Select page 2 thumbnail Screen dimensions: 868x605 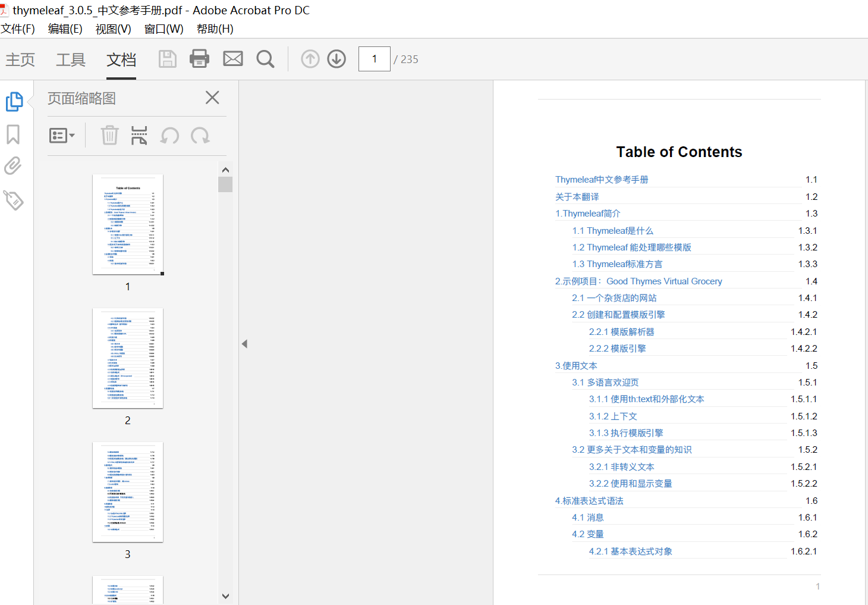coord(128,358)
